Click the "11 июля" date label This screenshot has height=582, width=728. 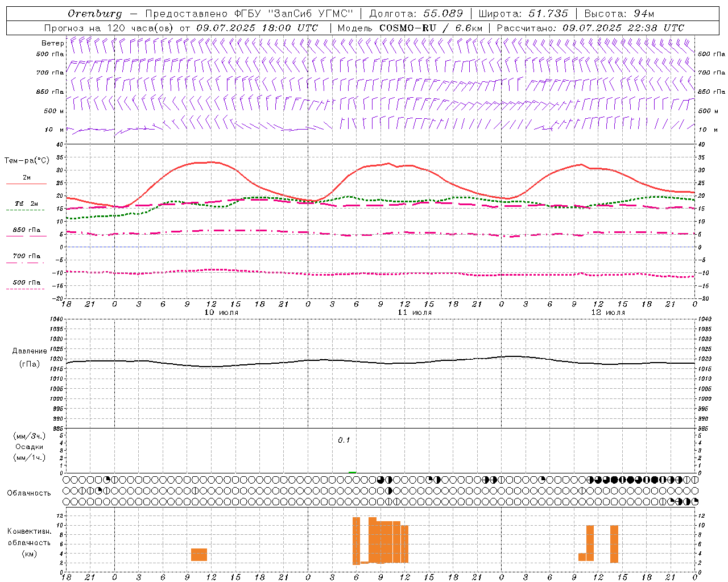click(415, 313)
